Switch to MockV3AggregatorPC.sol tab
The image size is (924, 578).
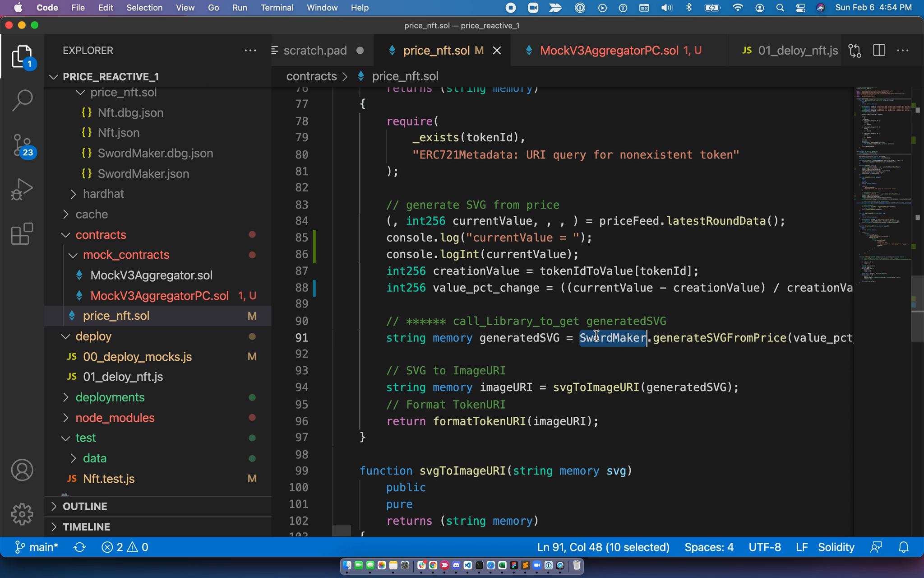point(620,51)
